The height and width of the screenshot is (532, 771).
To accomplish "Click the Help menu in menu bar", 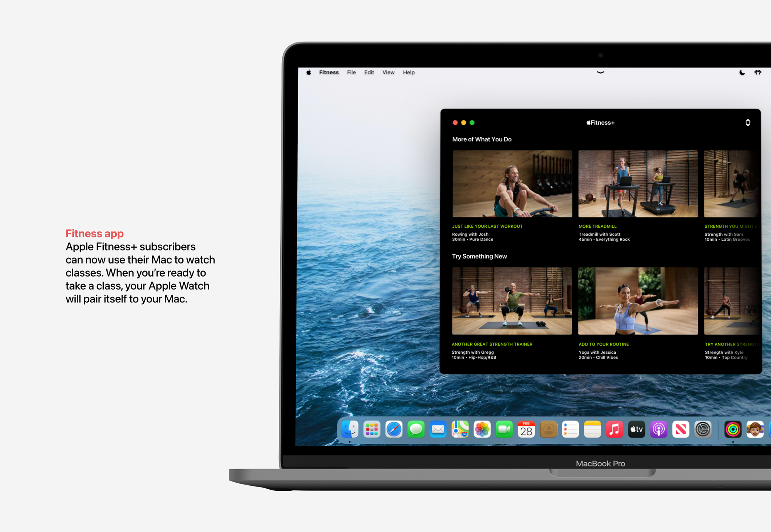I will pyautogui.click(x=411, y=72).
